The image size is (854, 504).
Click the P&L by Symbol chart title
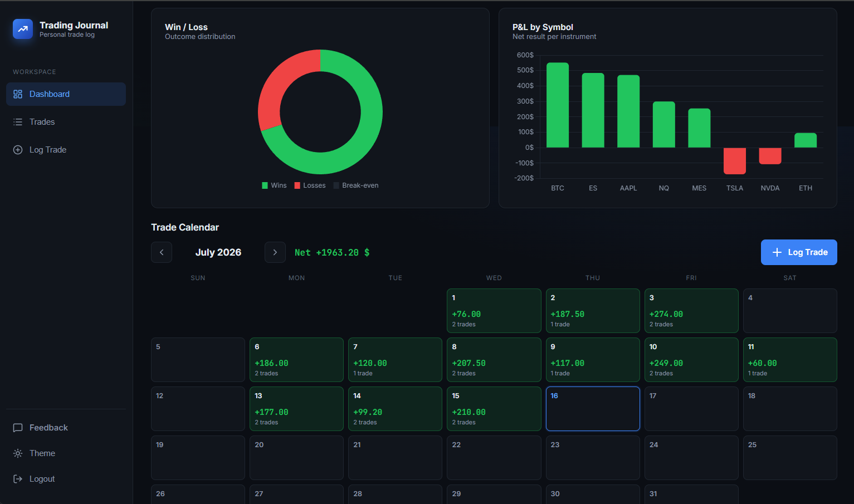[x=543, y=27]
